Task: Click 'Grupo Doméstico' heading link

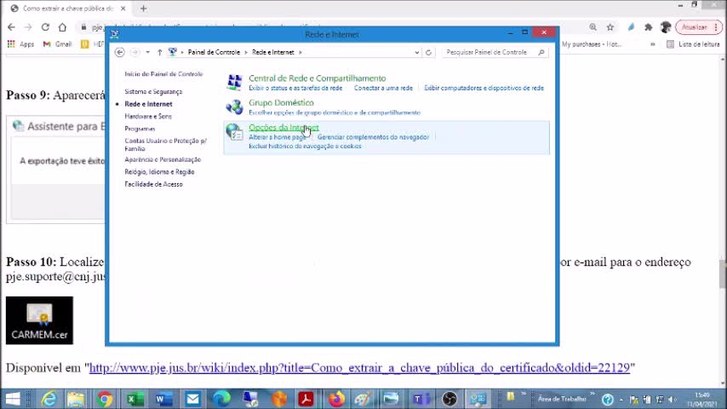Action: 281,102
